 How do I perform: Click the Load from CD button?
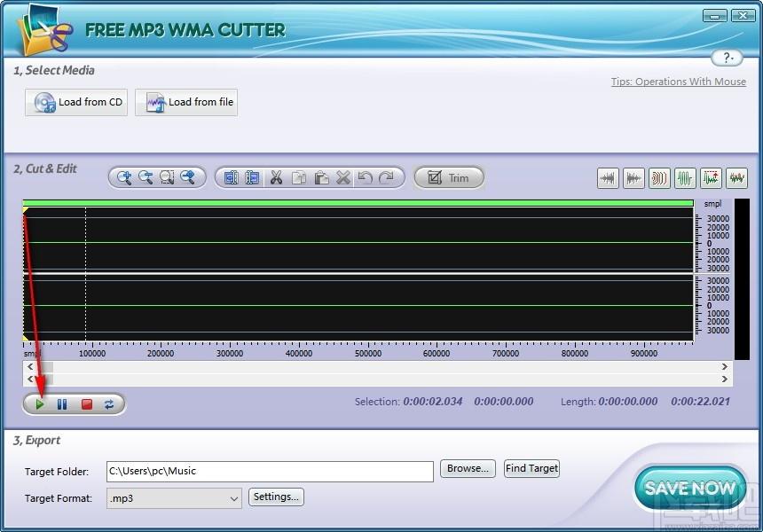tap(76, 102)
